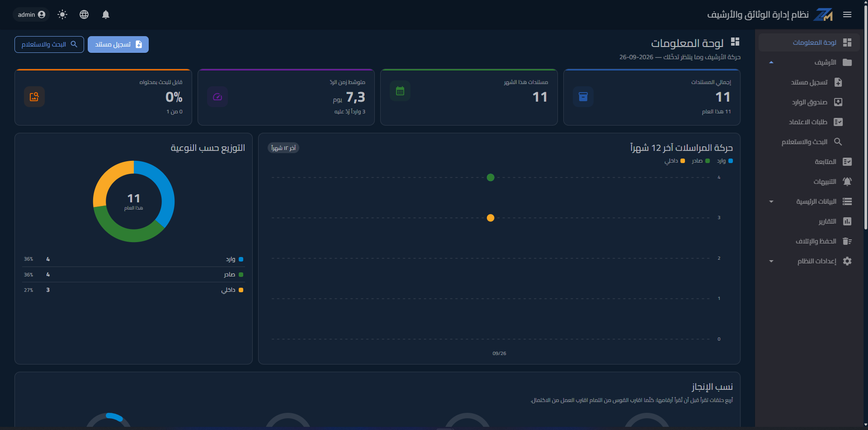Expand the البيانات الرئيسية group arrow

point(771,201)
